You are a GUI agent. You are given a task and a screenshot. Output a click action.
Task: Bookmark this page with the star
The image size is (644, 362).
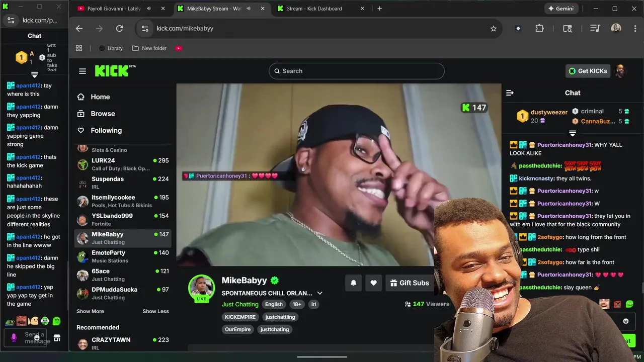click(x=494, y=29)
